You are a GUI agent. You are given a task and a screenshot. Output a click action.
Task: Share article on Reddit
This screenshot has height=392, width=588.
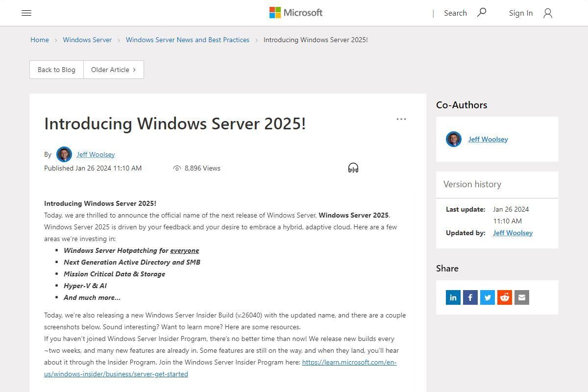(x=505, y=297)
